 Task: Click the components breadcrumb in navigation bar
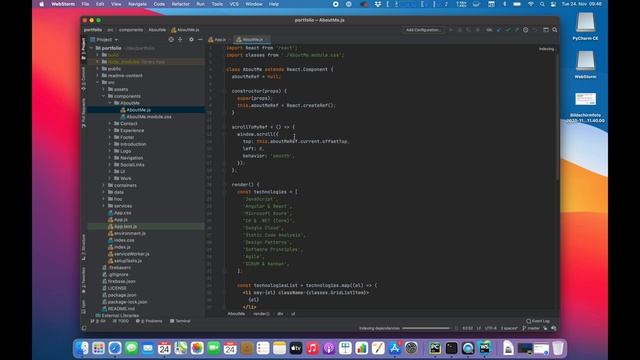pyautogui.click(x=131, y=30)
